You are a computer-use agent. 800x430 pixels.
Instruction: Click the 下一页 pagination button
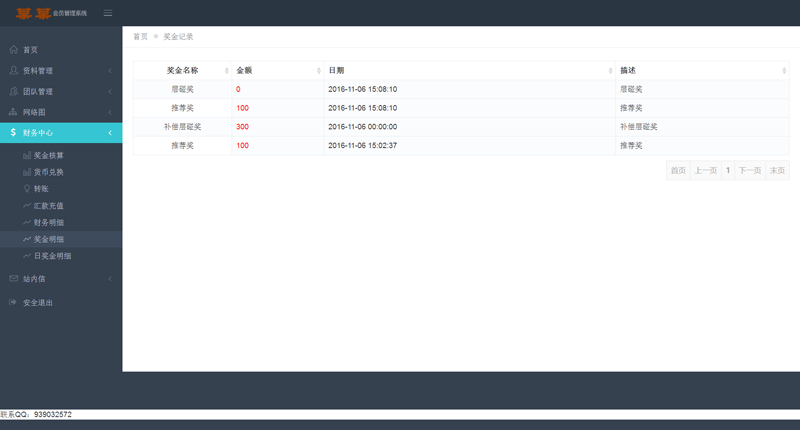coord(750,170)
